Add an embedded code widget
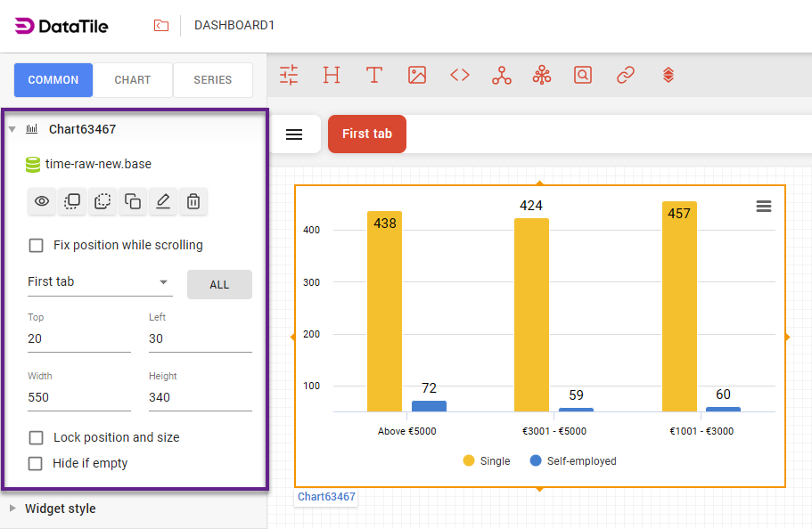The image size is (812, 529). (x=460, y=75)
